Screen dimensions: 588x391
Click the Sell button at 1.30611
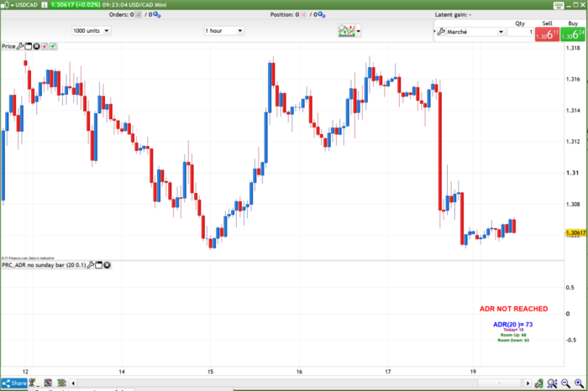click(x=547, y=35)
